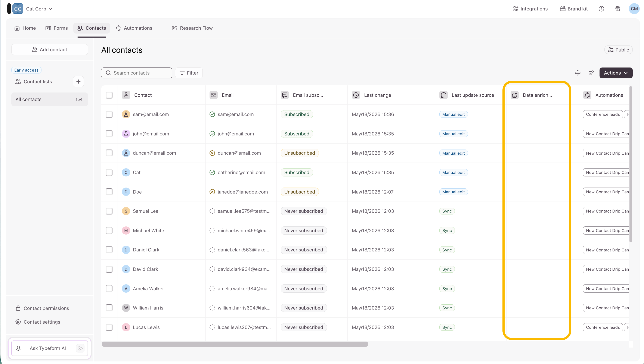This screenshot has height=364, width=644.
Task: Click the row height adjust icon
Action: (578, 73)
